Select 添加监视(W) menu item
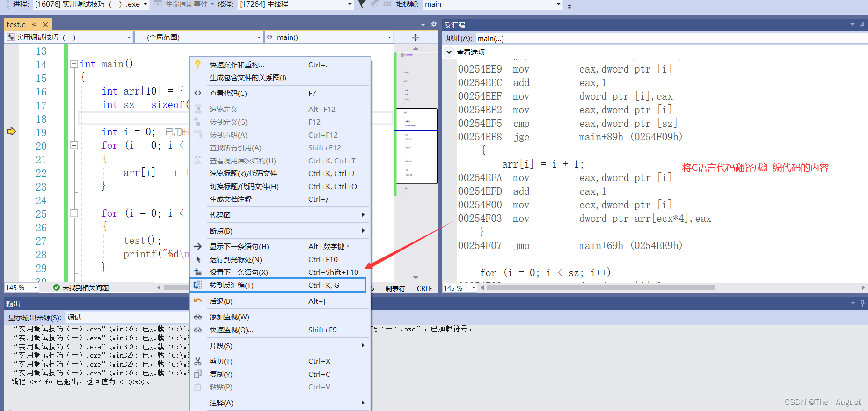Viewport: 868px width, 411px height. (280, 317)
